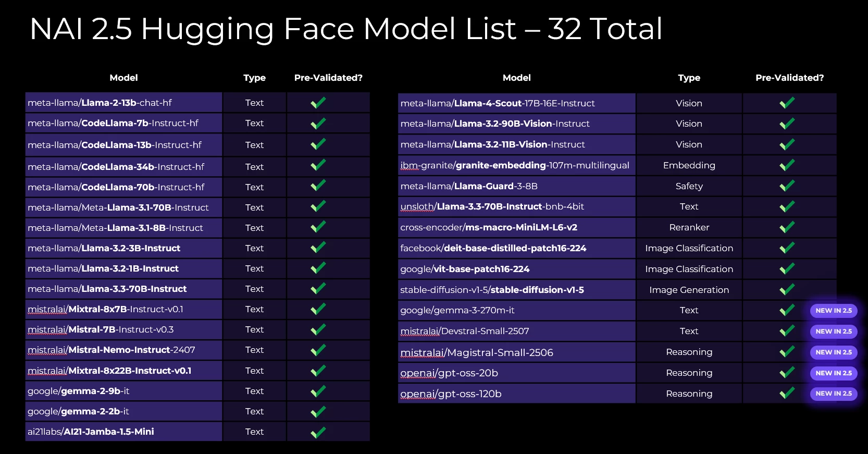Viewport: 868px width, 454px height.
Task: Click the checkmark for Llama-Guard-3-8B
Action: 787,186
